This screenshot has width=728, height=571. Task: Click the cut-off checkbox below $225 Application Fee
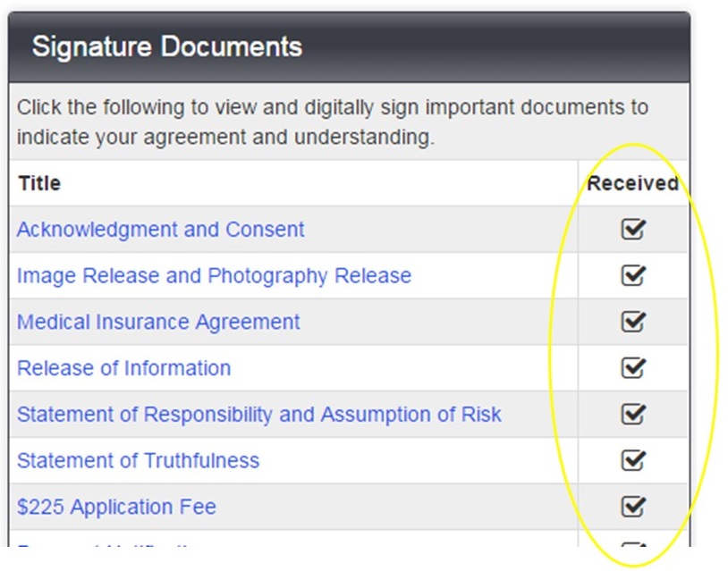tap(633, 544)
